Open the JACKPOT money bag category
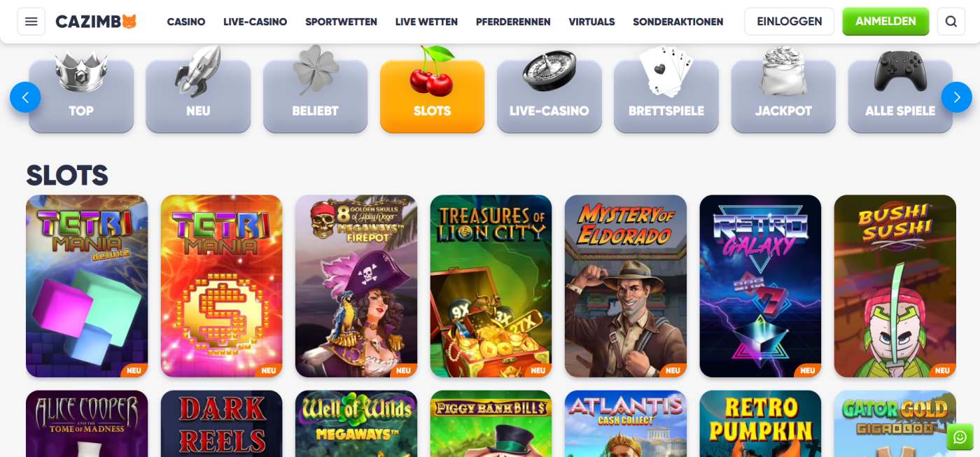Screen dimensions: 980x457 [x=783, y=96]
